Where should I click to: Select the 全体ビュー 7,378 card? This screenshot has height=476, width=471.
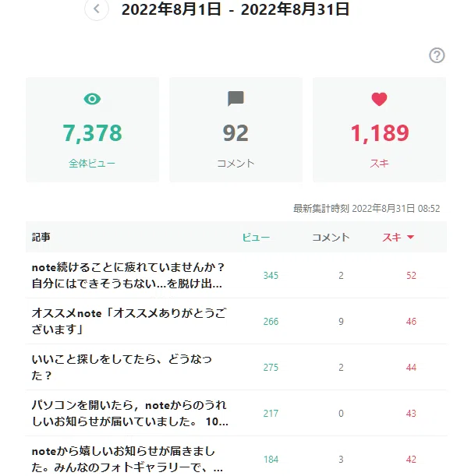pos(92,129)
